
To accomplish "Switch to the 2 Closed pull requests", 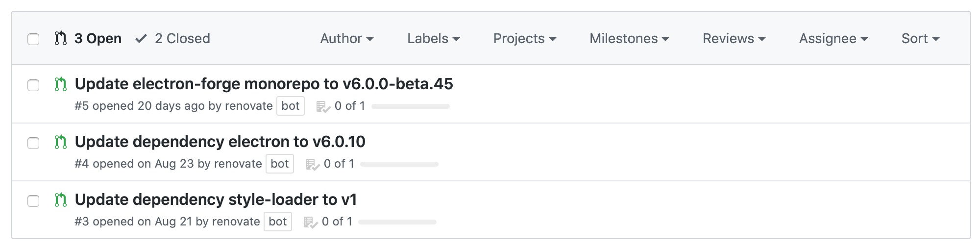I will (173, 38).
